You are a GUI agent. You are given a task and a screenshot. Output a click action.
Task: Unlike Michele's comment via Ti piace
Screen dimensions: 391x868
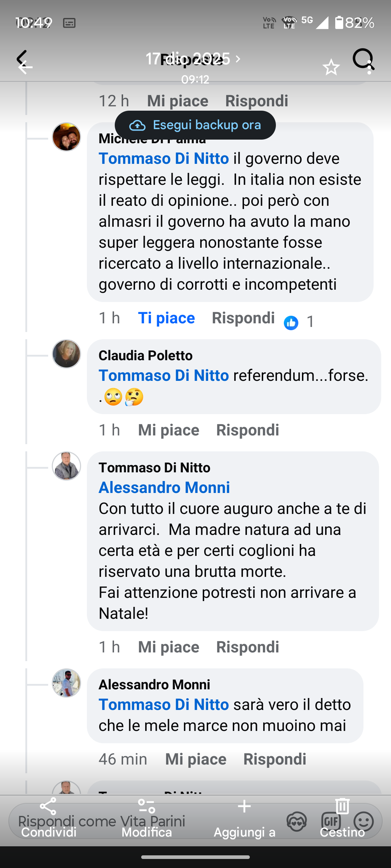coord(167,318)
